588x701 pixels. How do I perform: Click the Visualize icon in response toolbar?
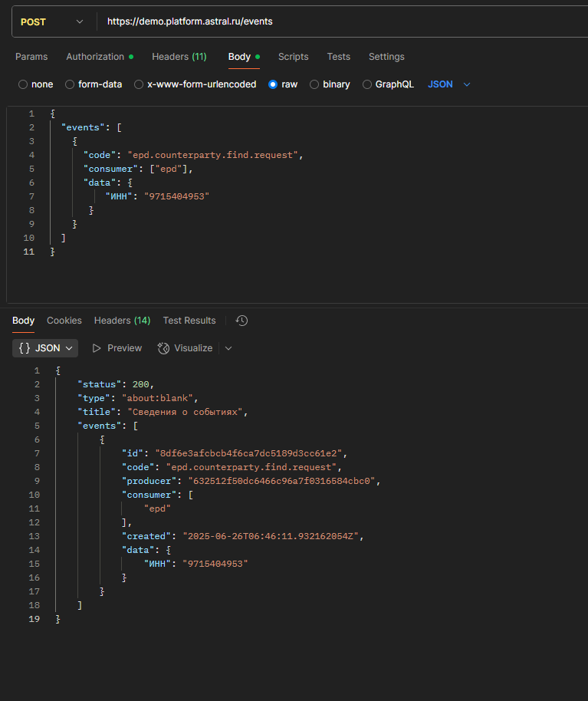point(163,348)
